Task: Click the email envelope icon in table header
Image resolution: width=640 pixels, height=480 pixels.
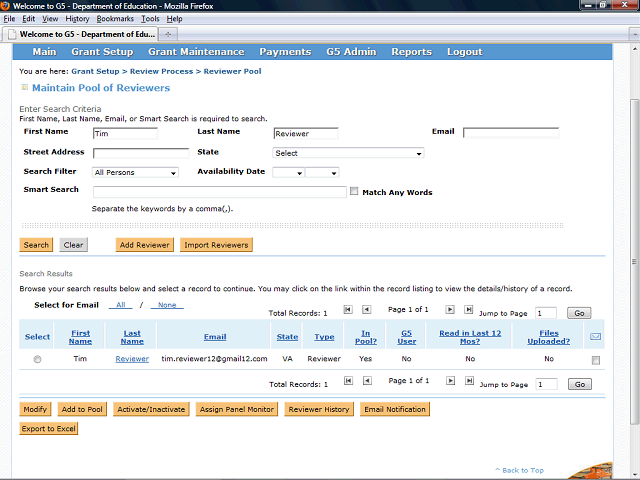Action: tap(596, 337)
